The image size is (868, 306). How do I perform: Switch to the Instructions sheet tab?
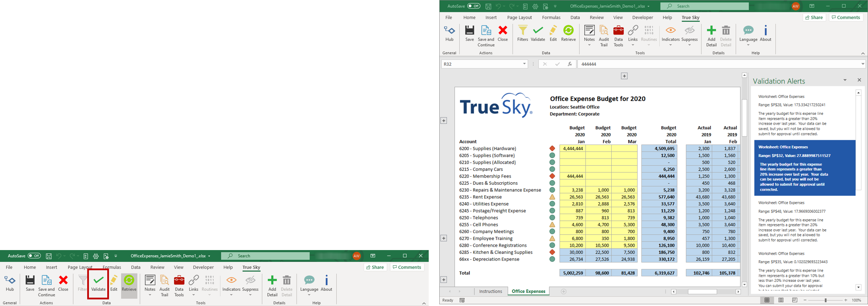click(x=491, y=291)
